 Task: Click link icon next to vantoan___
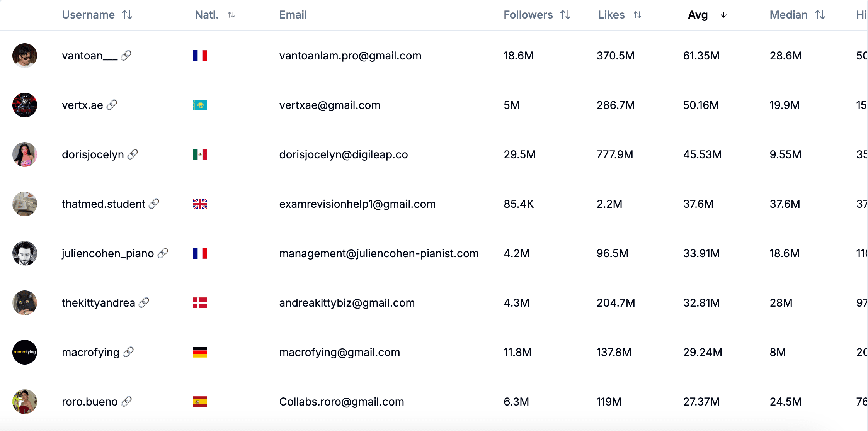[x=126, y=56]
